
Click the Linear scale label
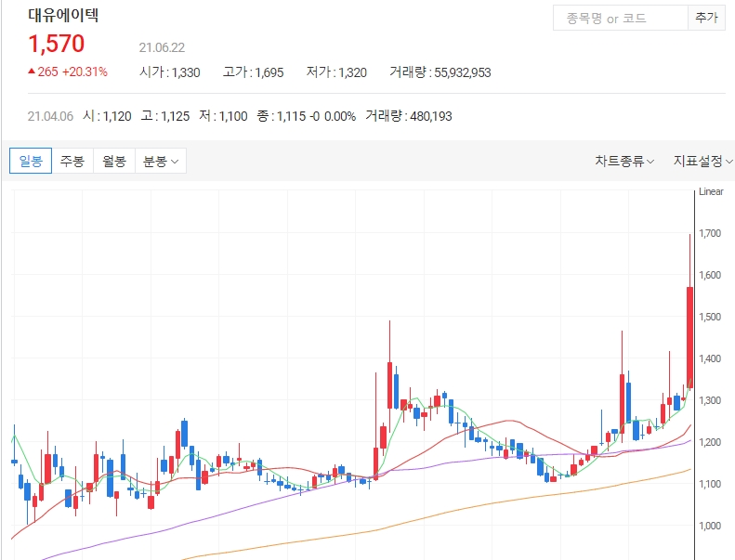click(x=711, y=191)
